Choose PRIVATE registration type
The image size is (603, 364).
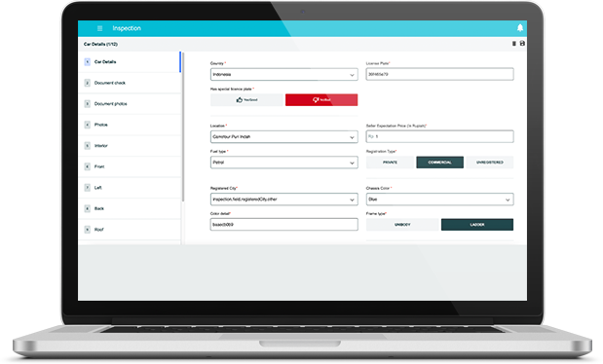(390, 163)
